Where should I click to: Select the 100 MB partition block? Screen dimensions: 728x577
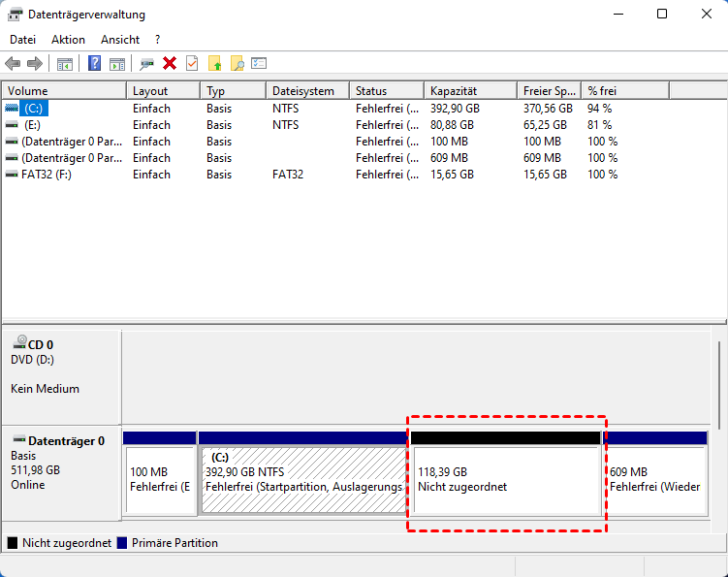(160, 473)
